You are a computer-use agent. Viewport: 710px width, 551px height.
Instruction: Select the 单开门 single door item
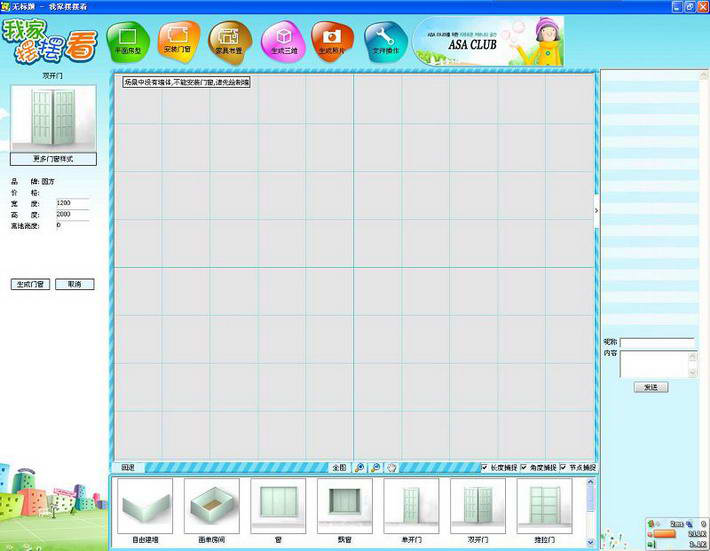(x=411, y=511)
